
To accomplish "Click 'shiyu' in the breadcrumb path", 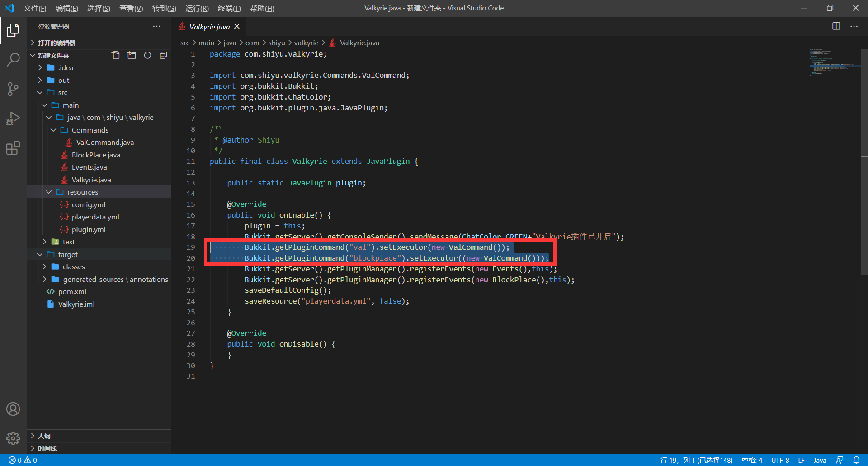I will (277, 43).
